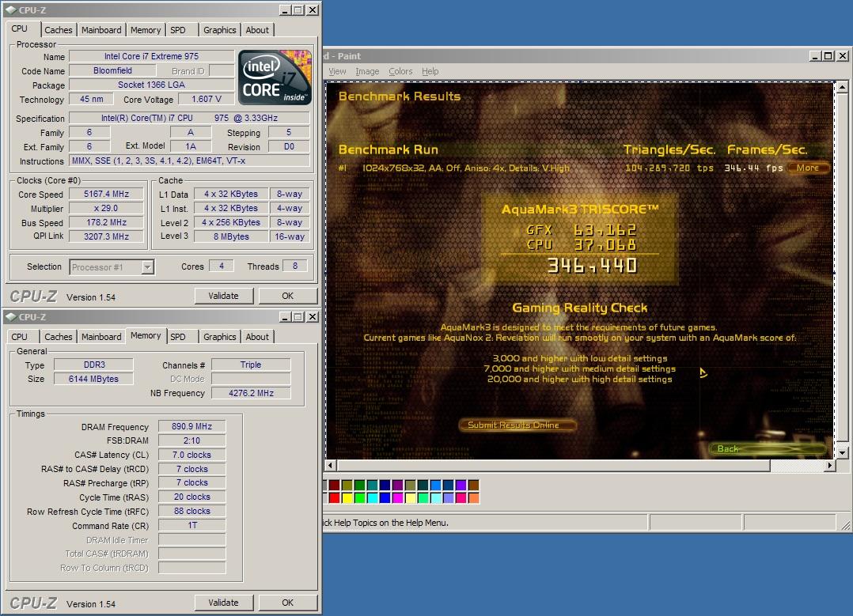Image resolution: width=853 pixels, height=616 pixels.
Task: Switch to the Graphics tab in the top CPU-Z window
Action: [x=220, y=30]
